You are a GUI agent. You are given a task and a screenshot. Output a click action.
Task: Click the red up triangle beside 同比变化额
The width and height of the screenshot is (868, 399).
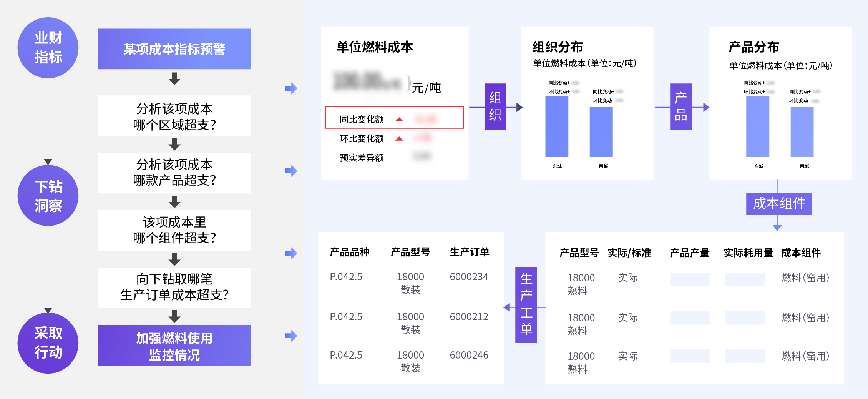click(x=399, y=120)
